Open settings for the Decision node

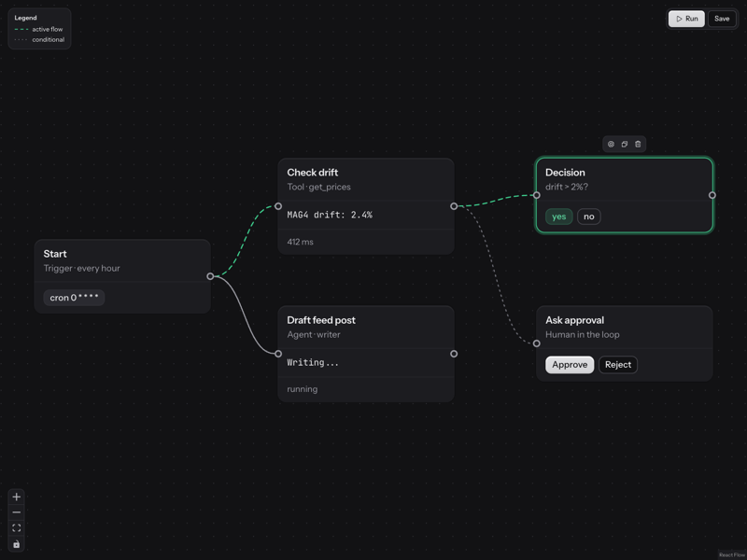click(611, 145)
